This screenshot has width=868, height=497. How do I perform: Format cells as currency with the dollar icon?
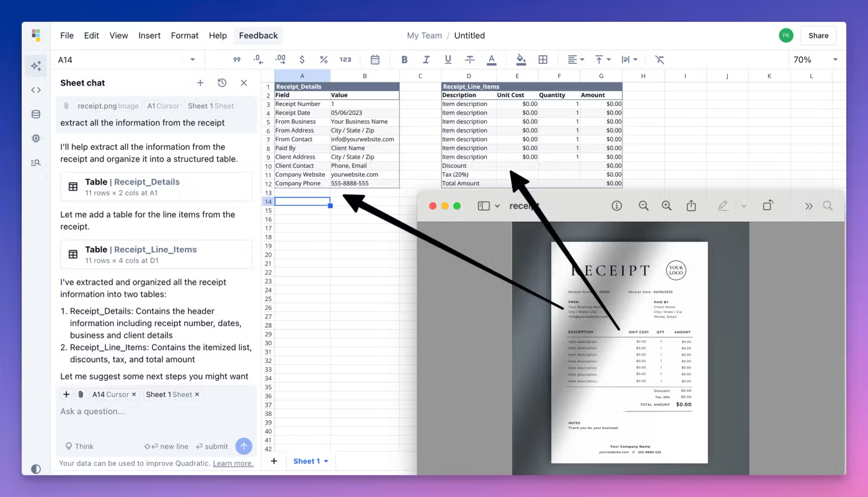pyautogui.click(x=302, y=59)
